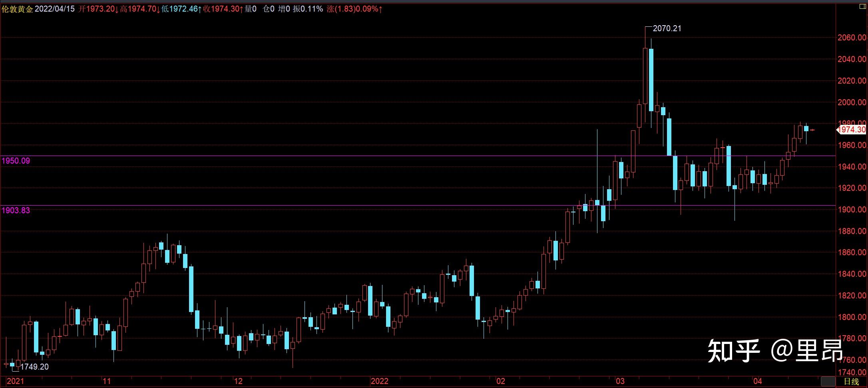The width and height of the screenshot is (868, 388).
Task: Click the 2000.00 price axis label
Action: [852, 102]
